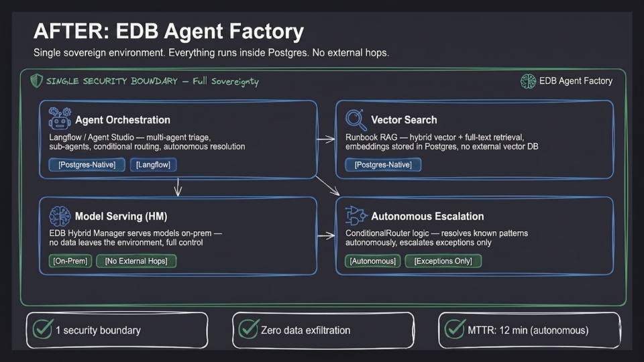
Task: Select the [On-Prem] tag
Action: [70, 261]
